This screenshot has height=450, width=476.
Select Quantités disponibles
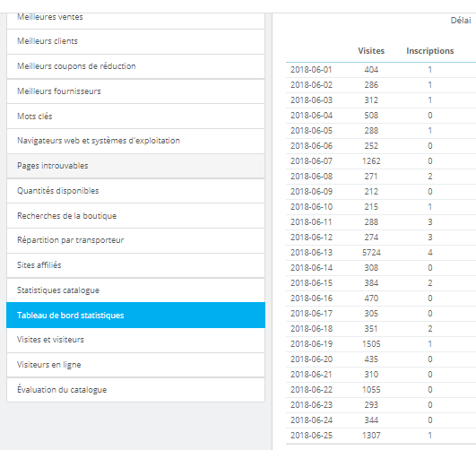click(x=135, y=191)
